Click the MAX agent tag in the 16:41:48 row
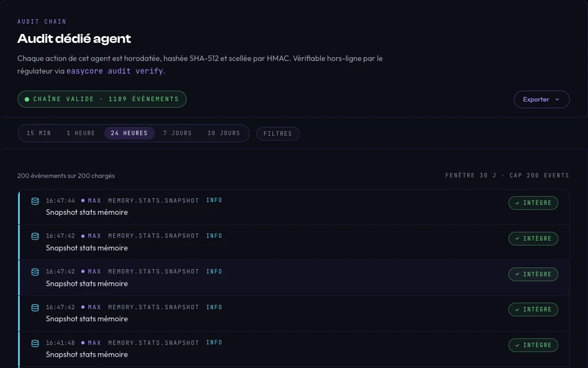588x368 pixels. (x=91, y=343)
